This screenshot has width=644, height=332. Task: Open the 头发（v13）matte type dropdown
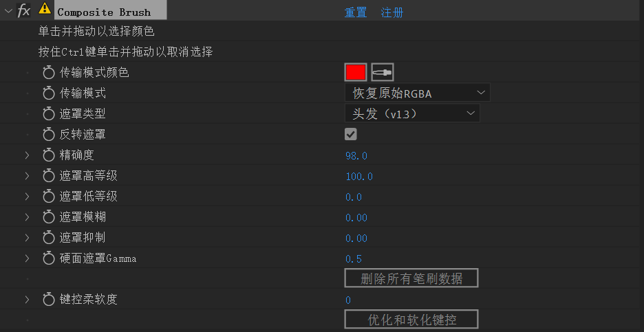tap(411, 113)
